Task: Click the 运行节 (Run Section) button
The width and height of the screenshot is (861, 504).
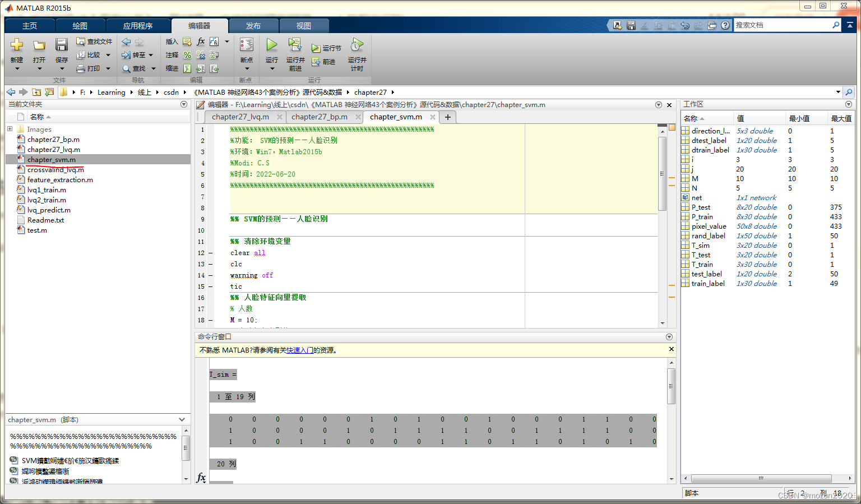Action: 326,48
